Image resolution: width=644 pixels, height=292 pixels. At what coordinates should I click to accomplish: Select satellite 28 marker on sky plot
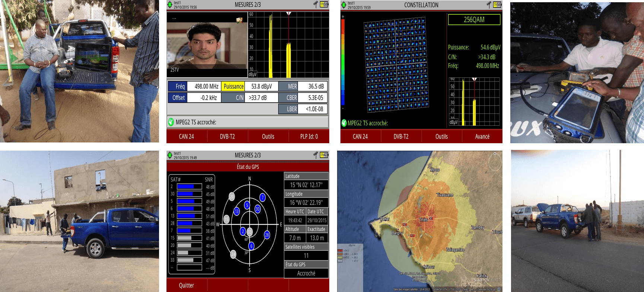point(267,235)
